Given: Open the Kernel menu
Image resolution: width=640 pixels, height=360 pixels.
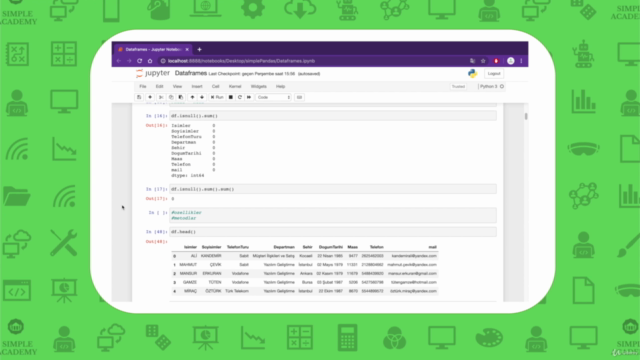Looking at the screenshot, I should pyautogui.click(x=235, y=87).
